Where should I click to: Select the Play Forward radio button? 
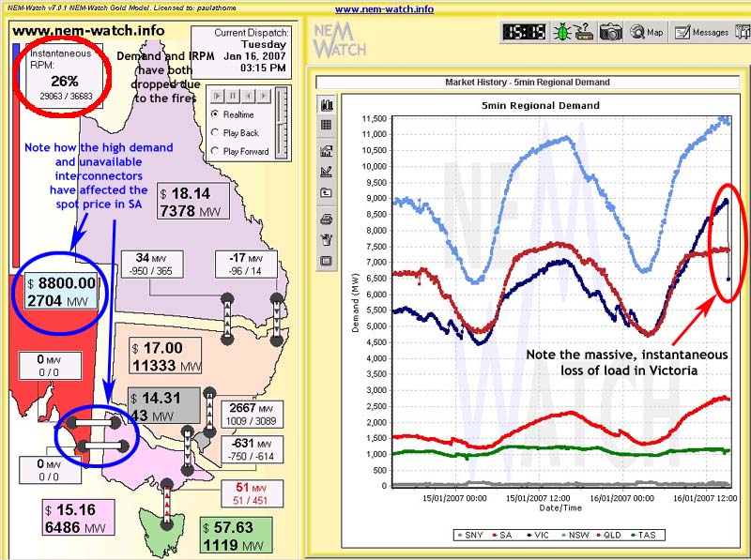pyautogui.click(x=215, y=151)
